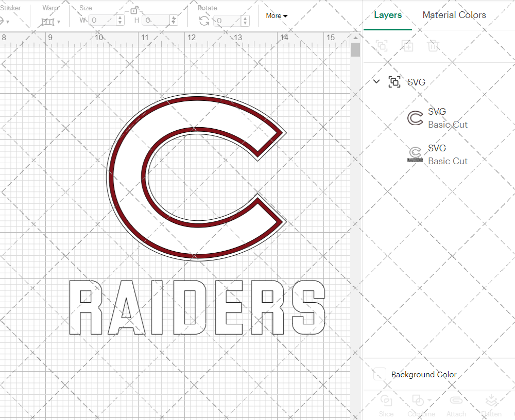Collapse the SVG group chevron
The height and width of the screenshot is (420, 515).
tap(376, 81)
